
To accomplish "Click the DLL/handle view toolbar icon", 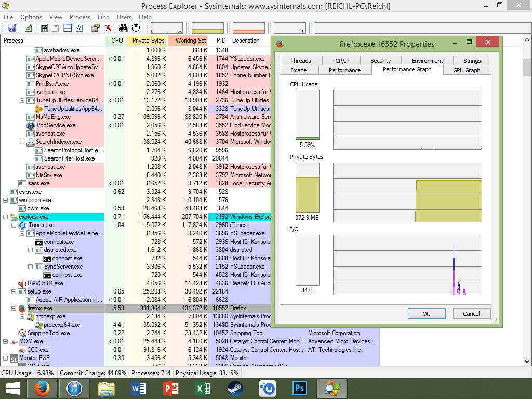I will (x=79, y=28).
